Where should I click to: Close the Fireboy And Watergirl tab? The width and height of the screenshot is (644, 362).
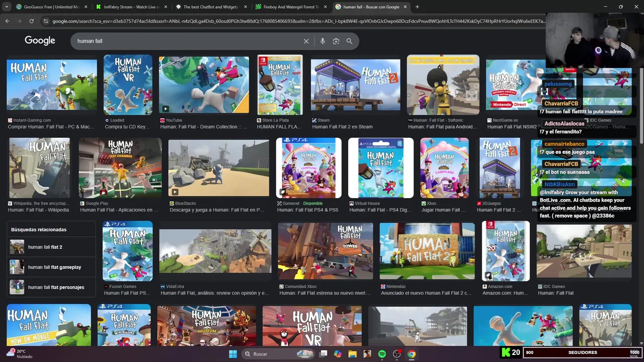[x=326, y=7]
